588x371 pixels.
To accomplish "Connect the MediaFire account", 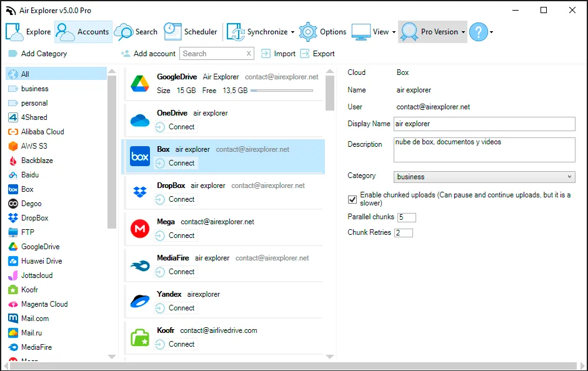I will pyautogui.click(x=176, y=272).
